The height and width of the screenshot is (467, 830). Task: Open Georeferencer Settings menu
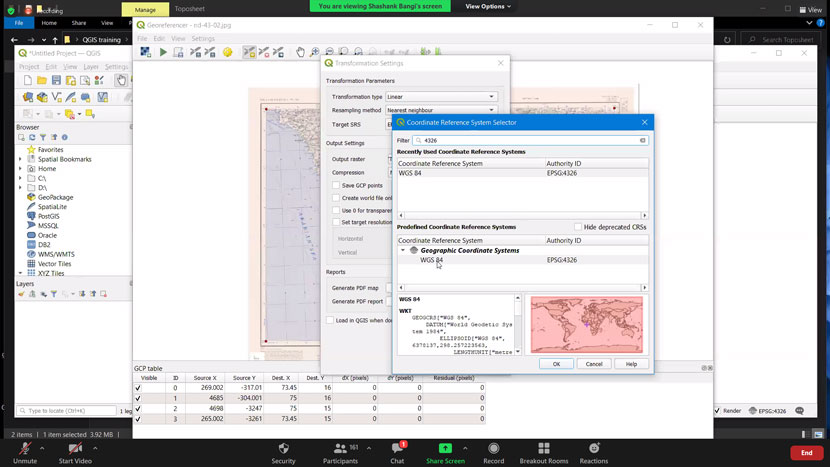point(203,39)
